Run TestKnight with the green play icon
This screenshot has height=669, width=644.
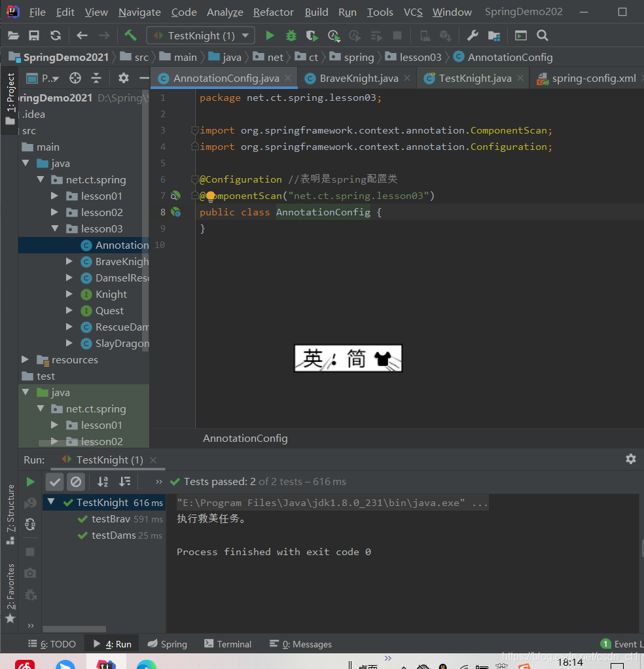point(270,35)
